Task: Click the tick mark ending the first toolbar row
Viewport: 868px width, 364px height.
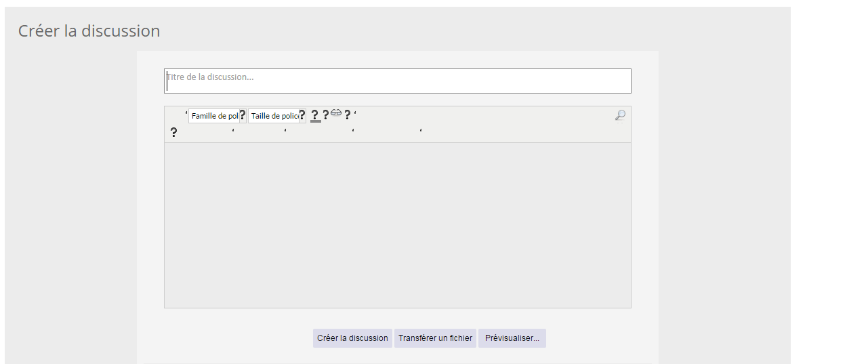Action: click(x=355, y=113)
